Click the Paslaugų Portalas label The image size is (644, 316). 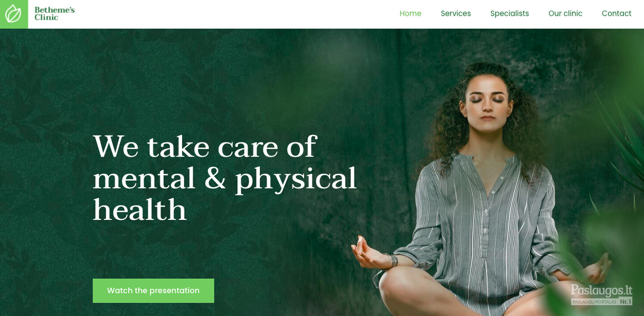coord(595,302)
